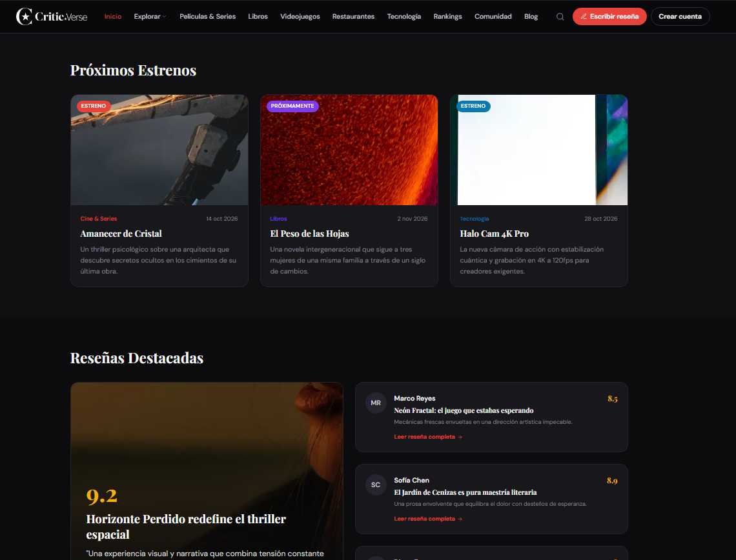Open the purple Libros category label
Image resolution: width=736 pixels, height=560 pixels.
(x=278, y=219)
